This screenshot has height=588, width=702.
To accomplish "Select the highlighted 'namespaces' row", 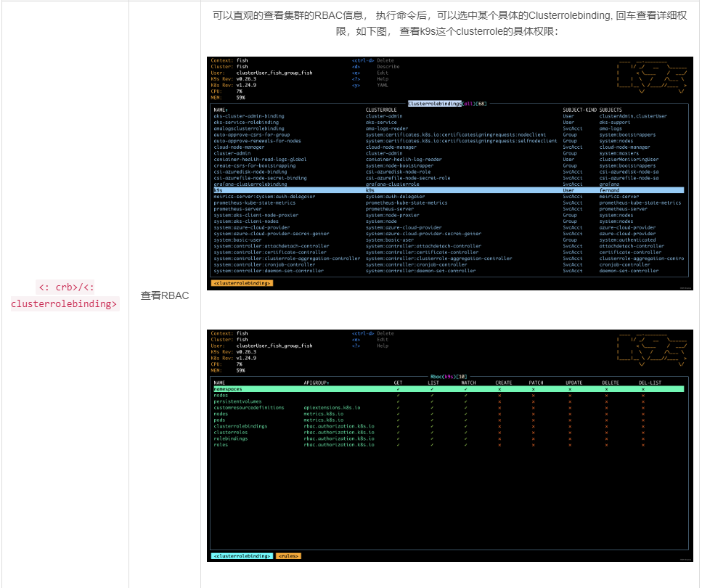I will coord(449,389).
